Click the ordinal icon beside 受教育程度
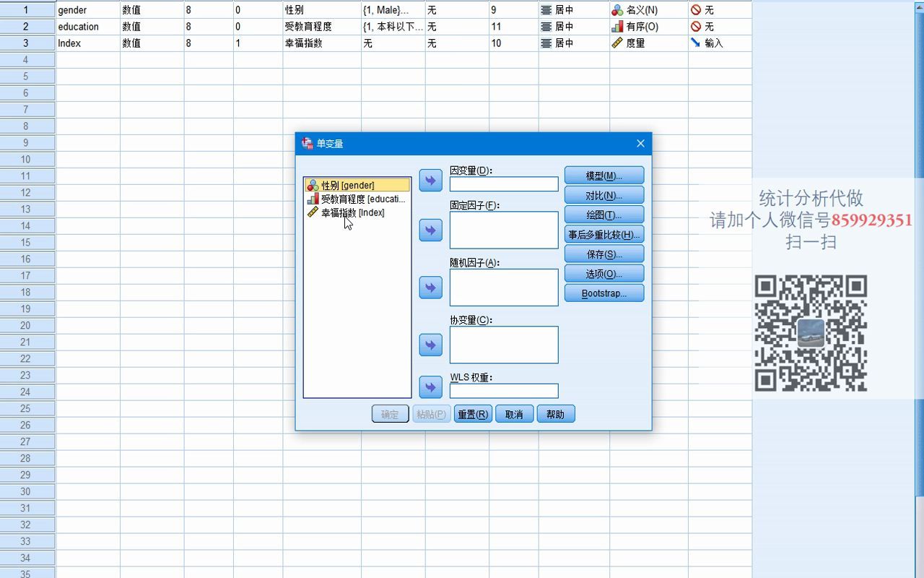The width and height of the screenshot is (924, 578). 313,199
